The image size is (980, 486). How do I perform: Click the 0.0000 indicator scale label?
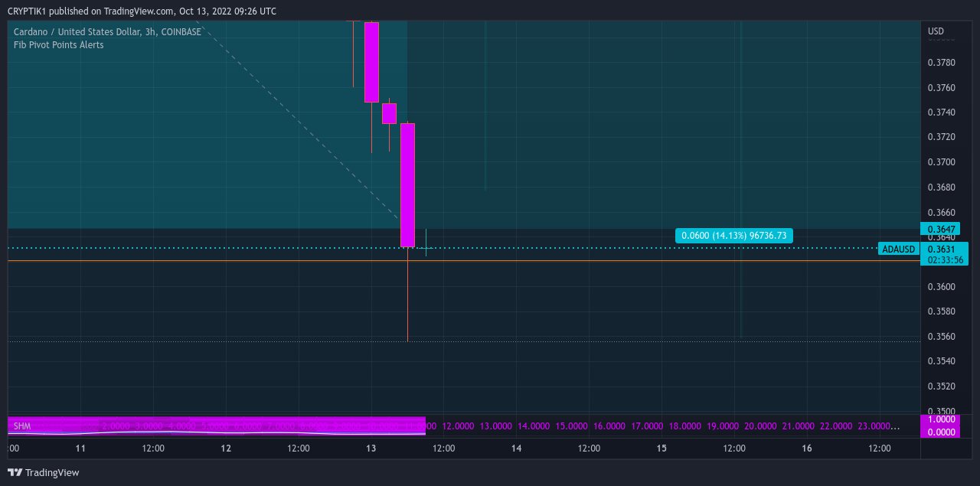(941, 432)
